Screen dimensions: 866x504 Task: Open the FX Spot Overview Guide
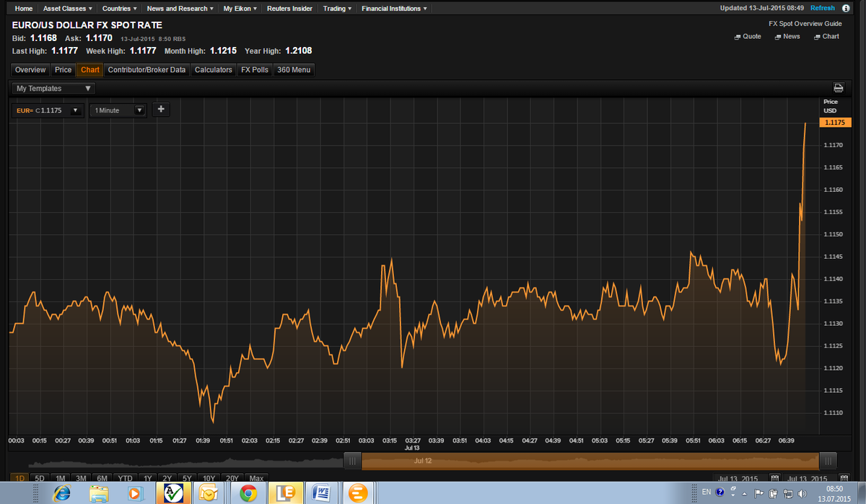point(805,24)
